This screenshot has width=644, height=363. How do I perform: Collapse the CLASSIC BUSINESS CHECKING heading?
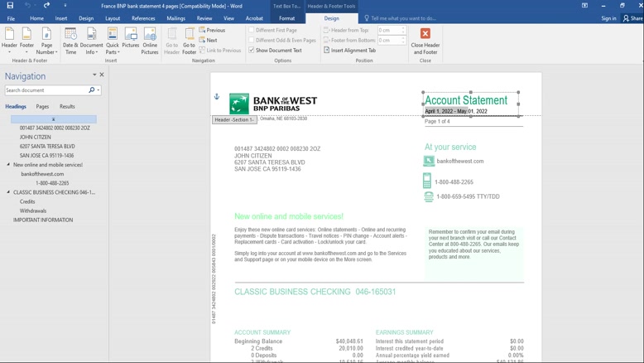point(8,192)
